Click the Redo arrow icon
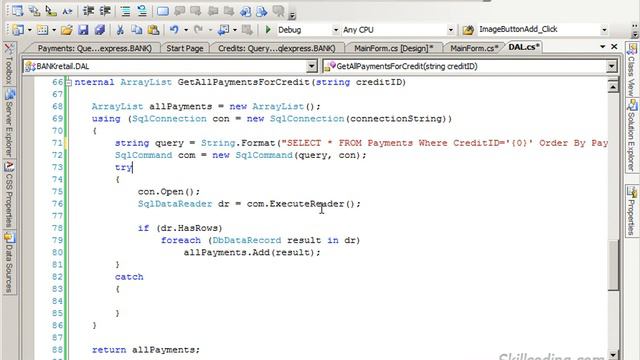The width and height of the screenshot is (640, 360). [199, 30]
